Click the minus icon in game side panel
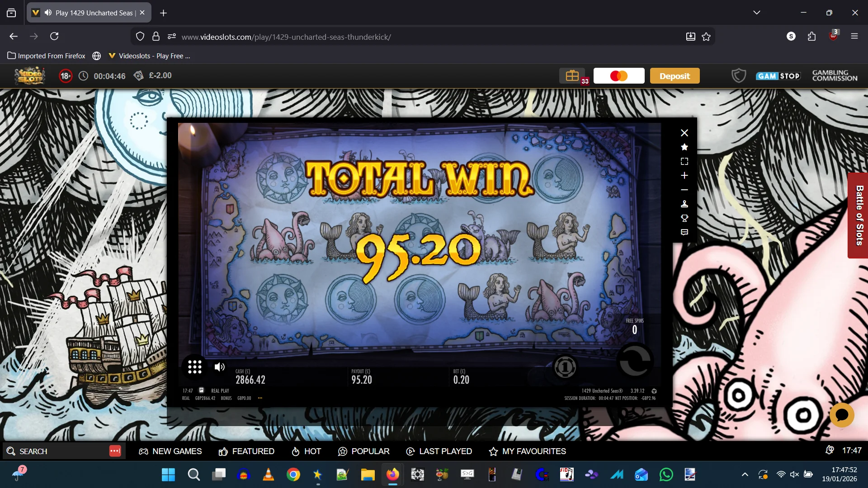Screen dimensions: 868x488 (x=684, y=190)
